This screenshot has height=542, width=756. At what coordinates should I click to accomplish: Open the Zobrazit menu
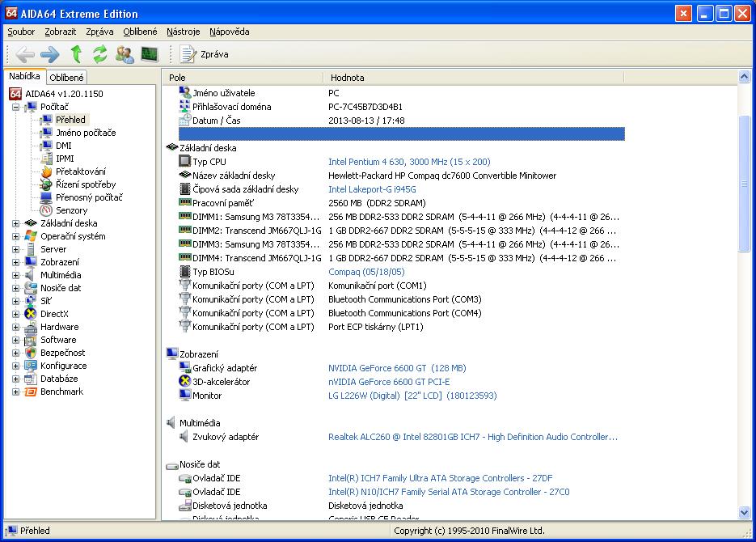coord(61,32)
